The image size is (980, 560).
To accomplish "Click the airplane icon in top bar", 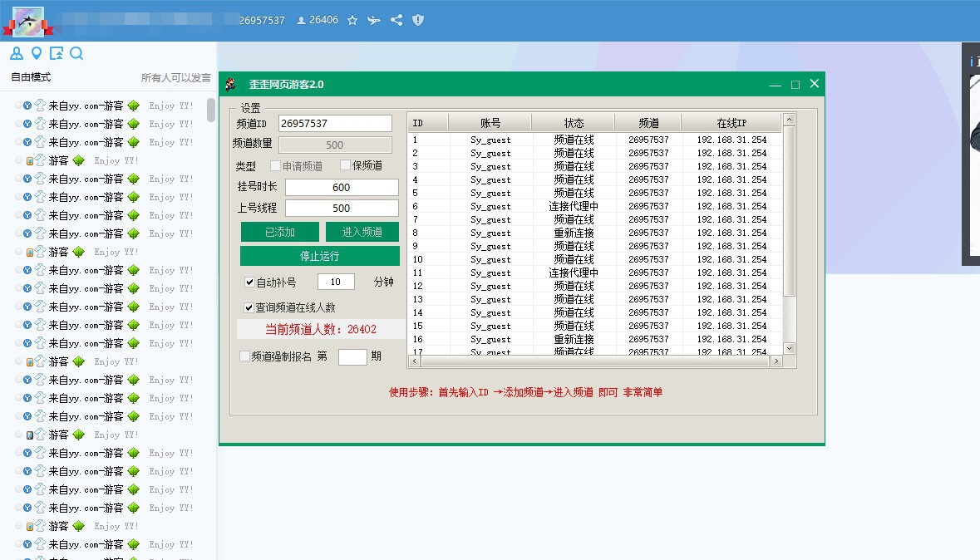I will 374,20.
